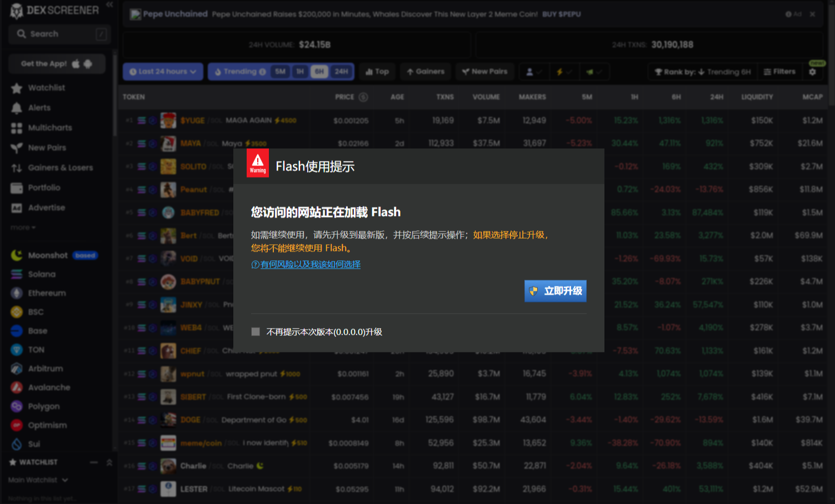Toggle the green megaphone ads filter
The image size is (835, 504).
point(594,72)
